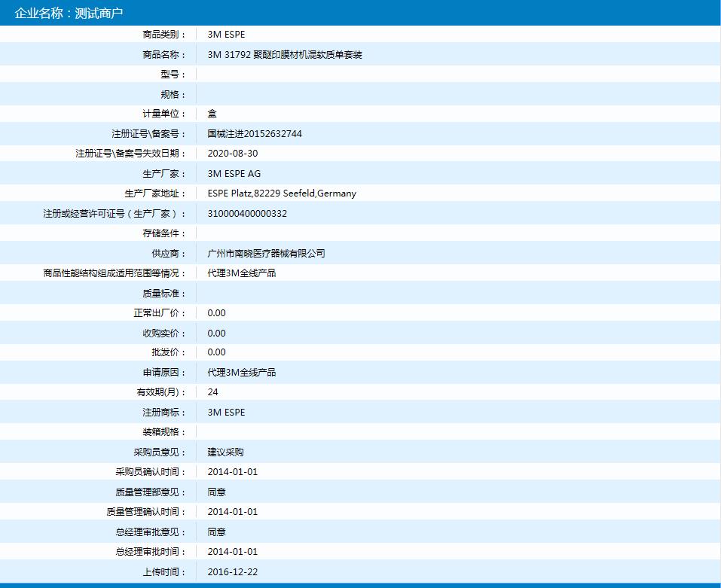Click the 供应商 label

(x=169, y=254)
